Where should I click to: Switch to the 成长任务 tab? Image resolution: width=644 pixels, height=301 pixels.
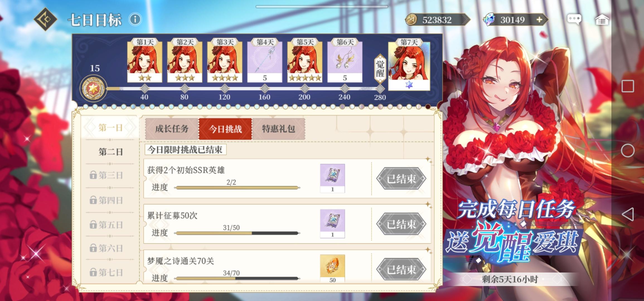(x=172, y=129)
